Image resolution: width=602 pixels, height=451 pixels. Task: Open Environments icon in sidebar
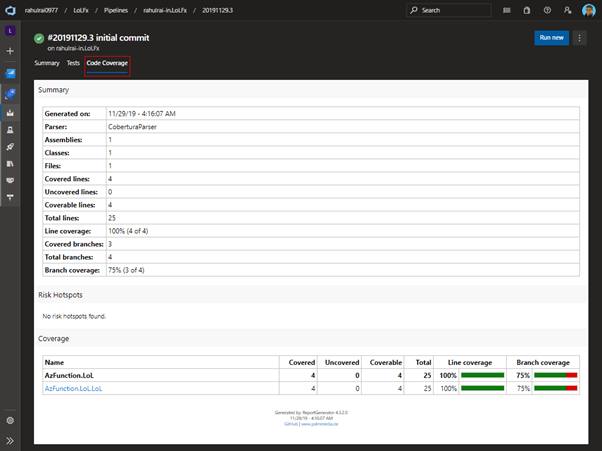[10, 130]
